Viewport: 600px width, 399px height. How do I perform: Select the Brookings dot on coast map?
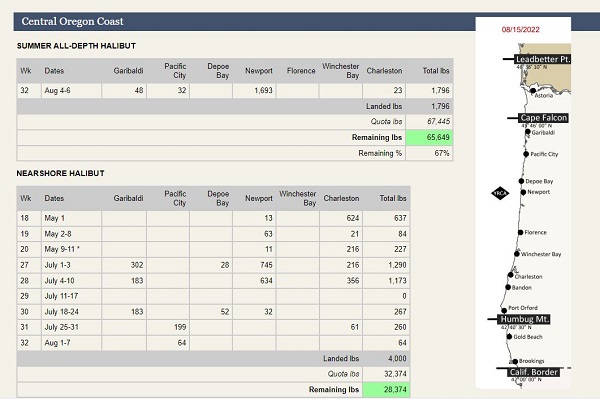[515, 361]
